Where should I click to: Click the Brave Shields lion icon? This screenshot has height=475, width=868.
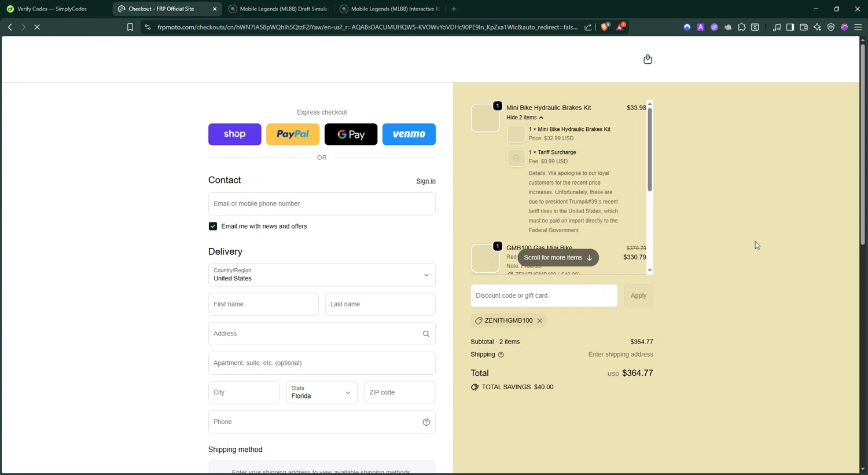coord(605,27)
